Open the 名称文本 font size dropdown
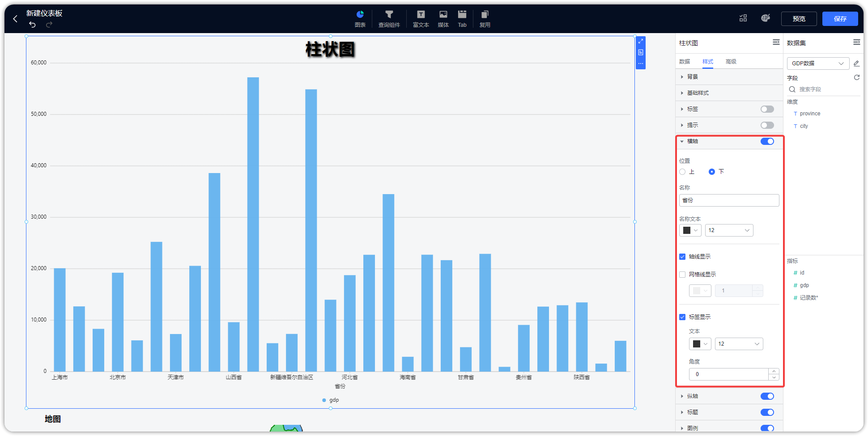 pos(729,230)
